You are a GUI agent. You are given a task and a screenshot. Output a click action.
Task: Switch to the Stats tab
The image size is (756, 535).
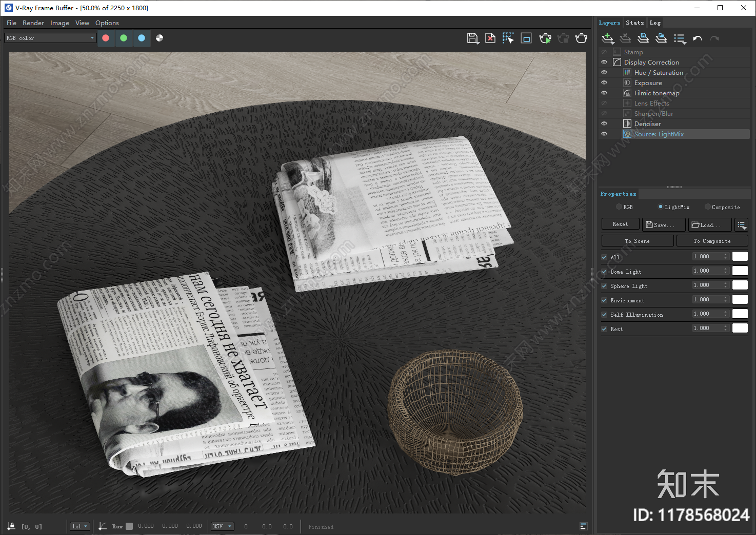pos(635,23)
